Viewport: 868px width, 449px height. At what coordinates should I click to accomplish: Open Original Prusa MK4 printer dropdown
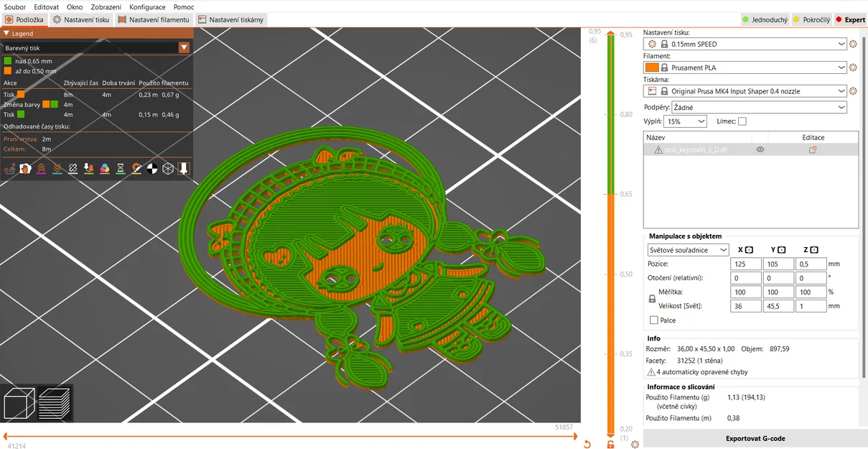746,91
